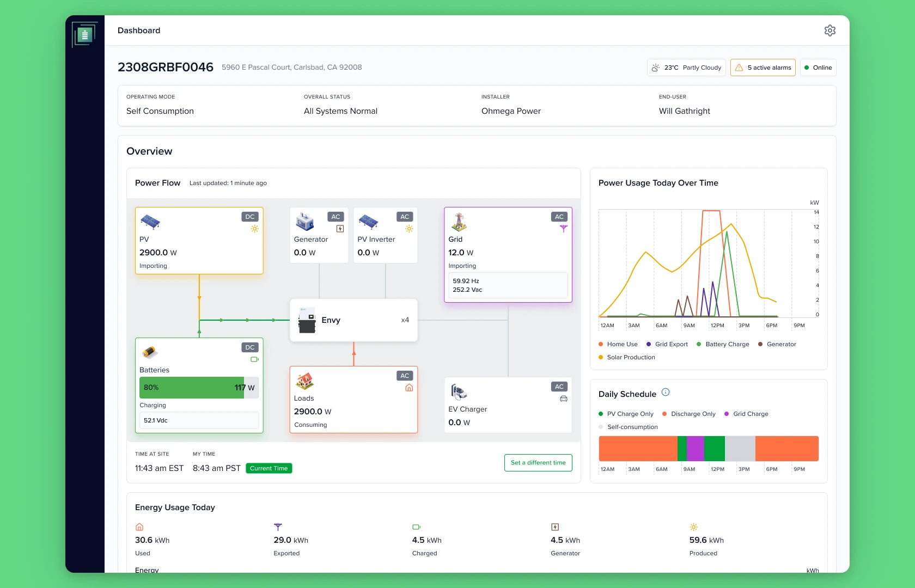Click 8:43 am PST my time
This screenshot has width=915, height=588.
click(x=216, y=468)
